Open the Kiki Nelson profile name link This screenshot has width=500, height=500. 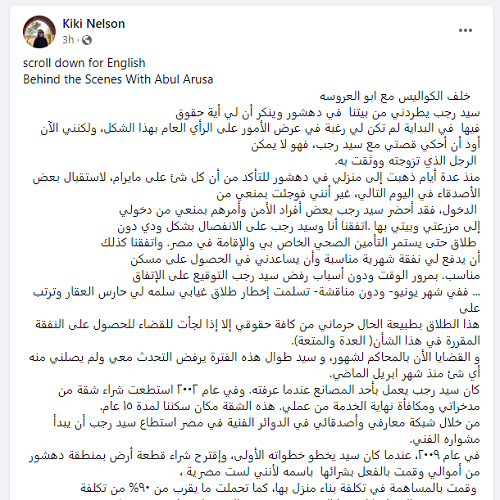(x=94, y=24)
